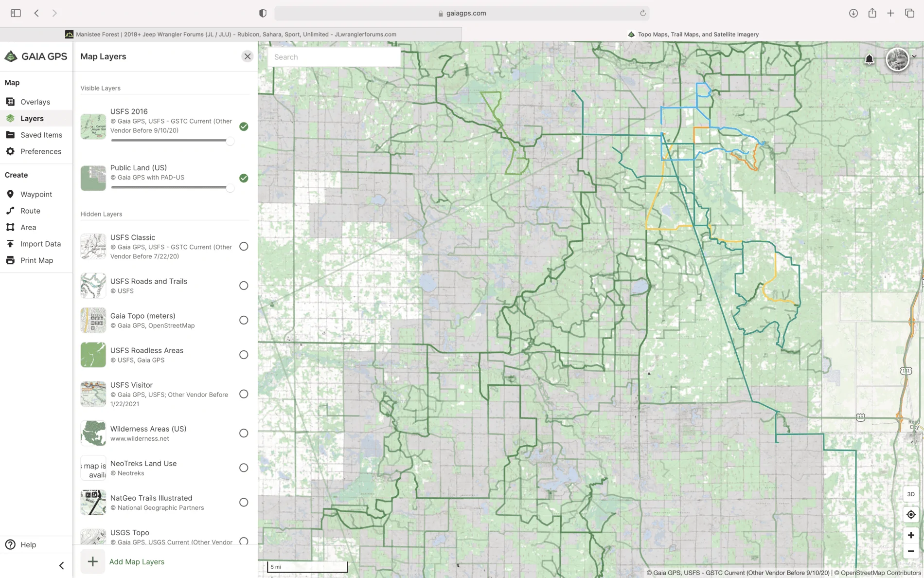Switch to the Manistee Forest Jeep Wrangler tab
This screenshot has height=578, width=924.
click(x=231, y=34)
